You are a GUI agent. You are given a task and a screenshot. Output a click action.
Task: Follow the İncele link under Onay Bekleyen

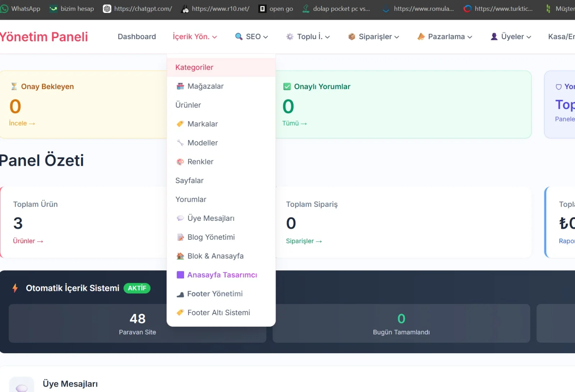[22, 123]
